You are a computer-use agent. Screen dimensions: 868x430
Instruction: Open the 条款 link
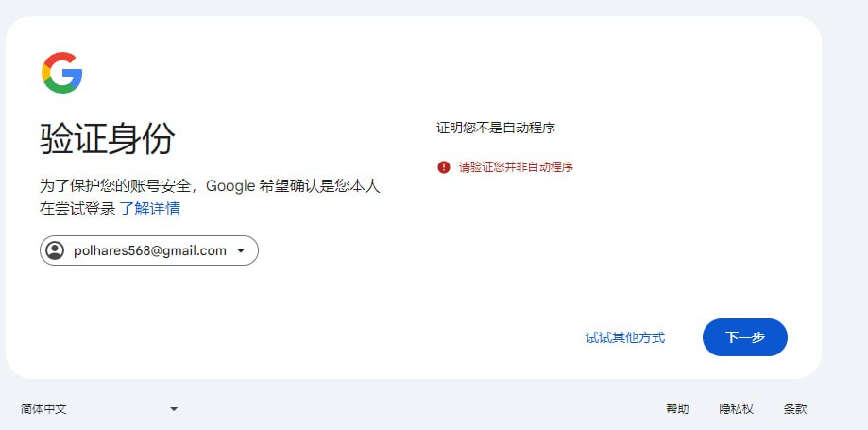tap(795, 409)
